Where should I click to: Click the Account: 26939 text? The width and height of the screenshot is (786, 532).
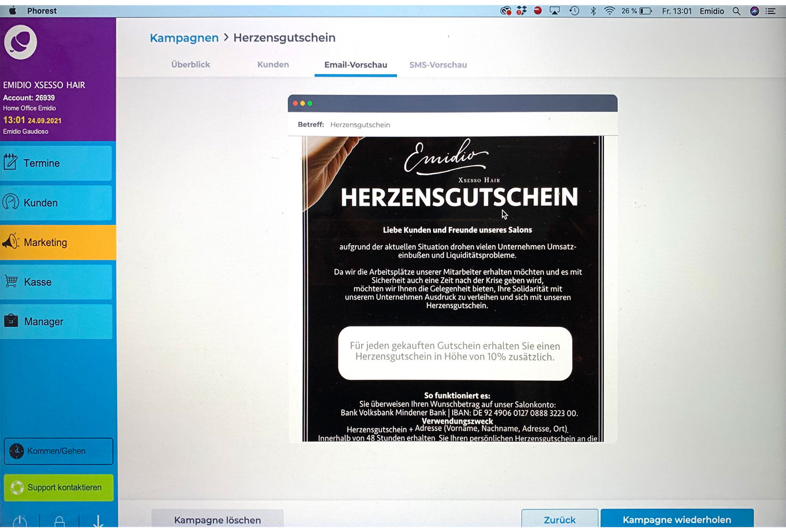coord(29,98)
